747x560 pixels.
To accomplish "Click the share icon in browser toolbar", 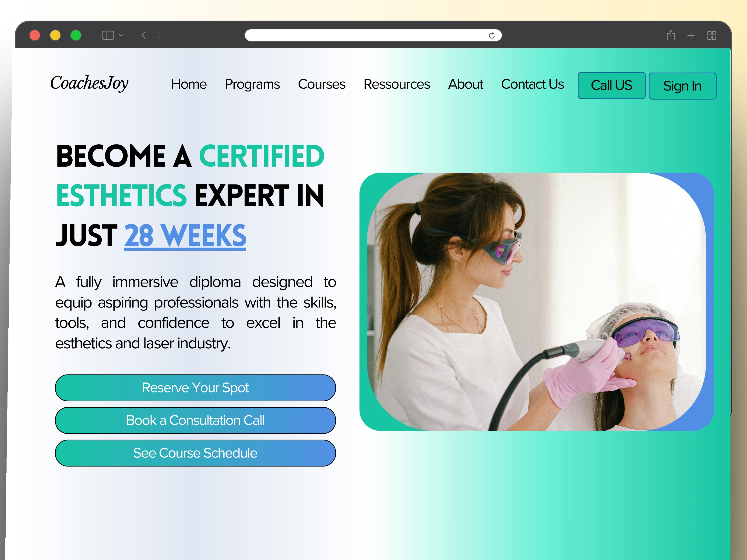I will click(x=671, y=35).
